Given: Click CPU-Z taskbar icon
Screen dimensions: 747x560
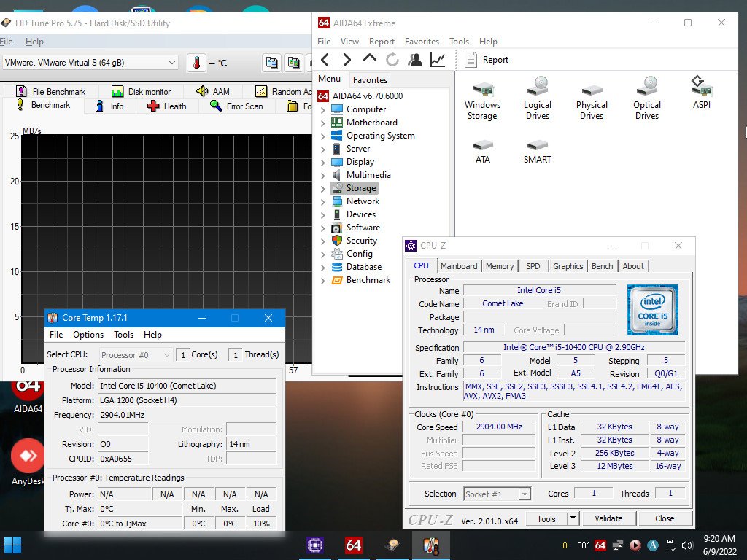Looking at the screenshot, I should (315, 545).
